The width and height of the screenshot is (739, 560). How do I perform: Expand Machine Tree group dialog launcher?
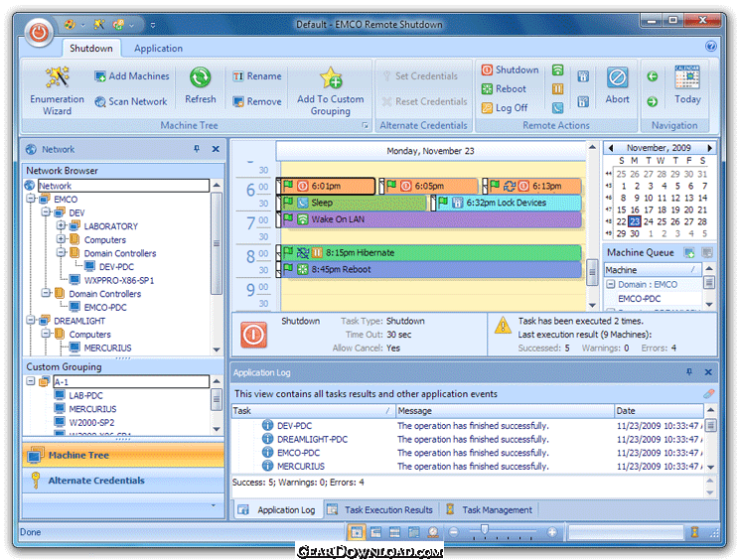click(366, 125)
